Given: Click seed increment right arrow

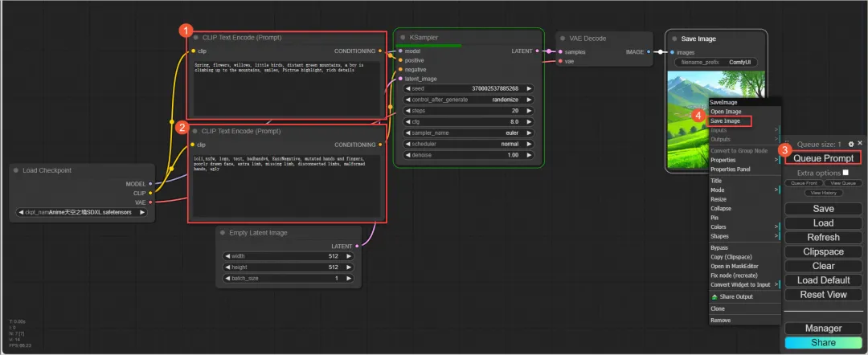Looking at the screenshot, I should pyautogui.click(x=529, y=88).
